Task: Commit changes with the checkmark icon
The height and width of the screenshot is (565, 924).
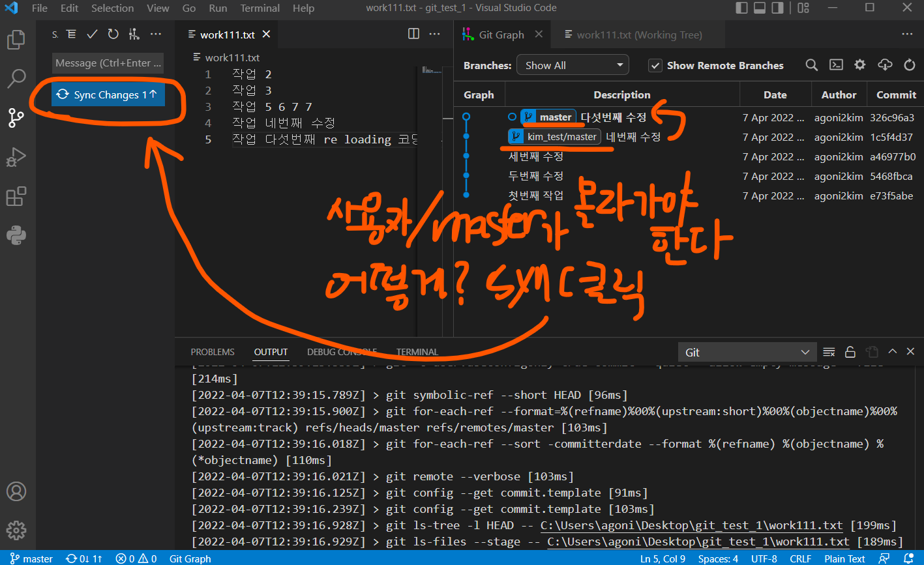Action: point(92,34)
